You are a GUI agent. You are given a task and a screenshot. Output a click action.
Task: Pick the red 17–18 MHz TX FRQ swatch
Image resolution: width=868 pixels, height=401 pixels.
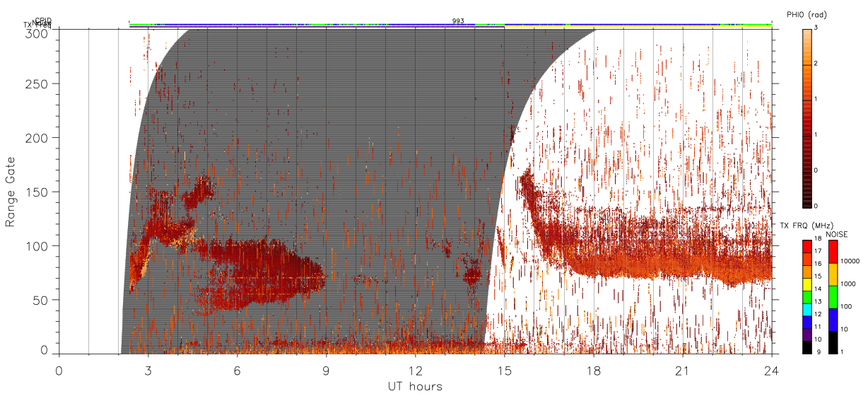pyautogui.click(x=807, y=245)
